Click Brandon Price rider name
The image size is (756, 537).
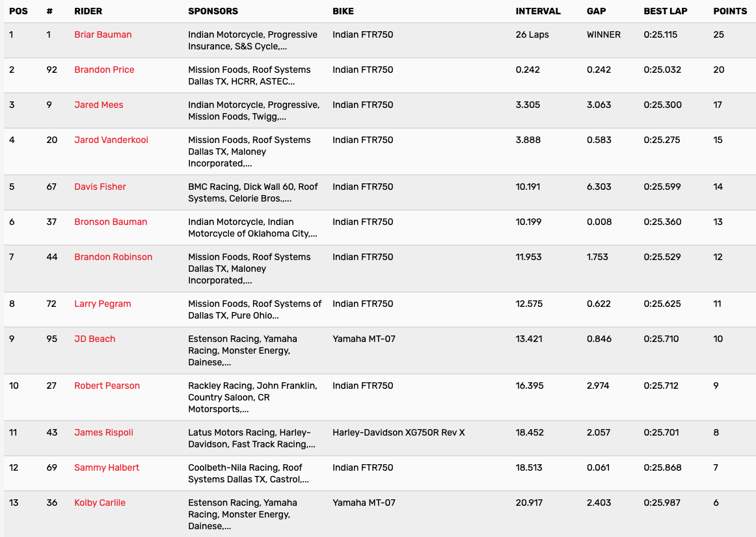pyautogui.click(x=104, y=70)
